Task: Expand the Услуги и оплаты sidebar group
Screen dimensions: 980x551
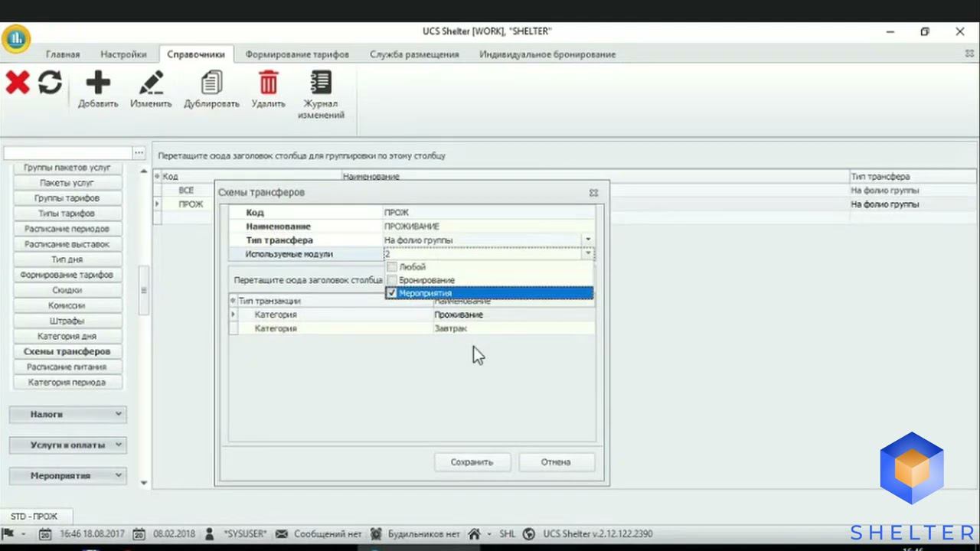Action: pos(67,445)
